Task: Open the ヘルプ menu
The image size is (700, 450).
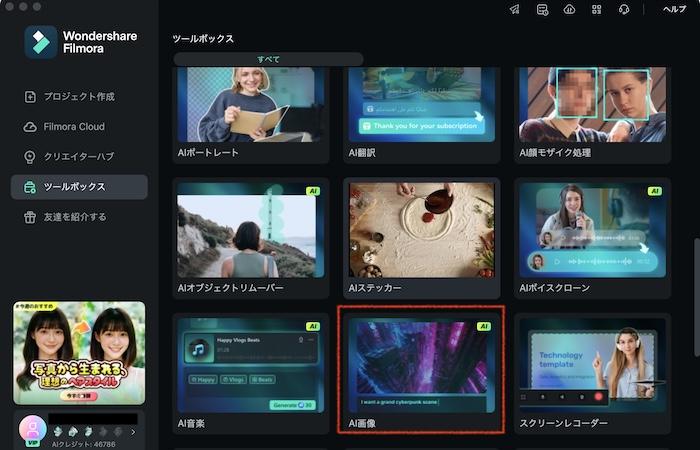Action: point(674,9)
